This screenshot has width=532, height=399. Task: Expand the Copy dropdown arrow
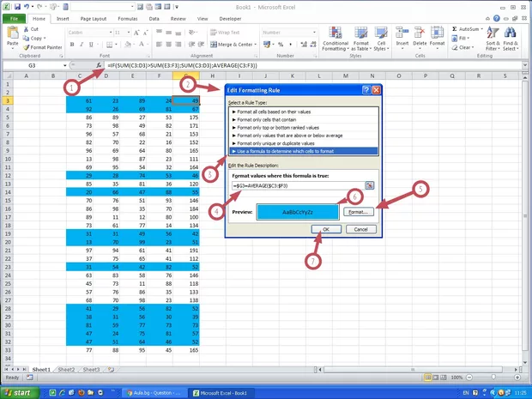click(x=45, y=39)
